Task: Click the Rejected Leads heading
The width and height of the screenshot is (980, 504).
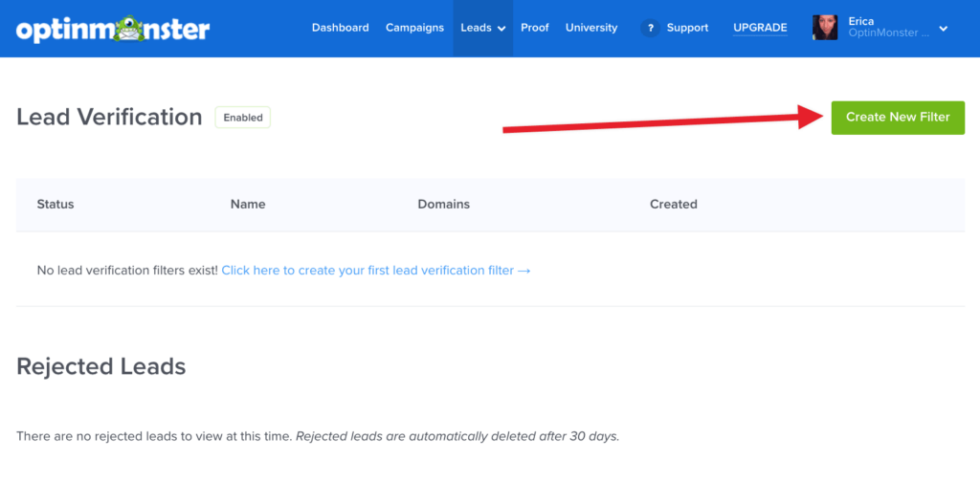Action: tap(101, 366)
